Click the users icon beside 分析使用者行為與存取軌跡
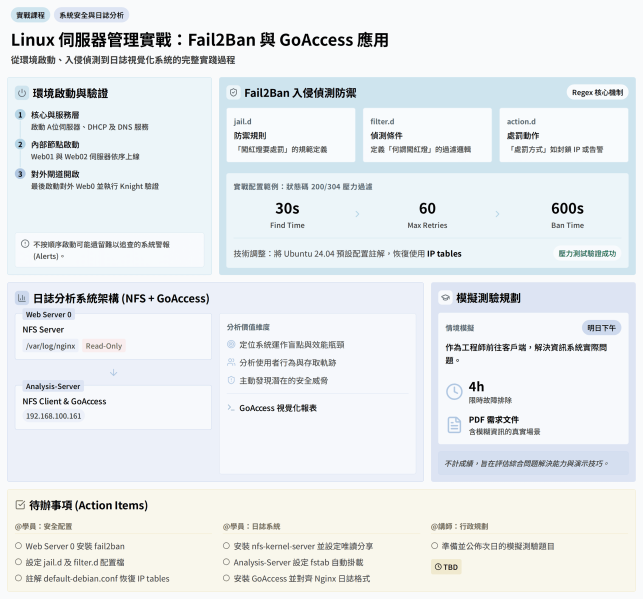 point(231,362)
